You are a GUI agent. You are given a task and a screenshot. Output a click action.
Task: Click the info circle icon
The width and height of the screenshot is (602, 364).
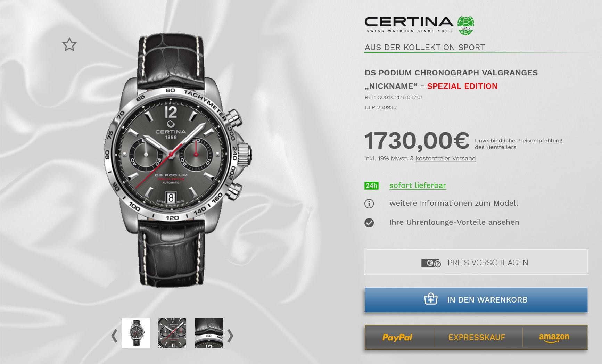tap(369, 204)
